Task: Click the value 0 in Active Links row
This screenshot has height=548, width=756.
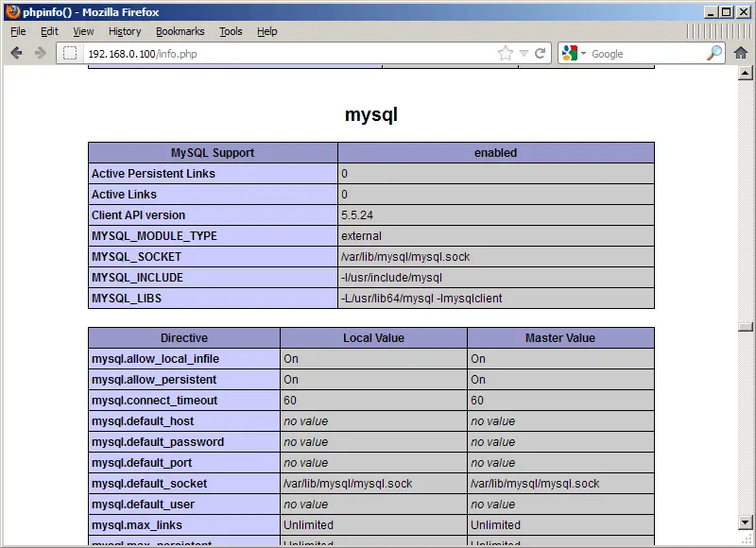Action: (344, 195)
